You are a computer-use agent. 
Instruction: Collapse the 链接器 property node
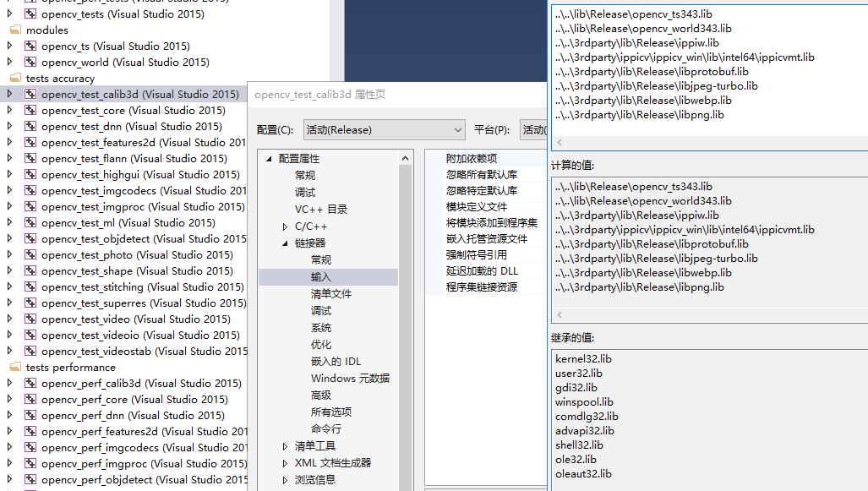click(285, 243)
